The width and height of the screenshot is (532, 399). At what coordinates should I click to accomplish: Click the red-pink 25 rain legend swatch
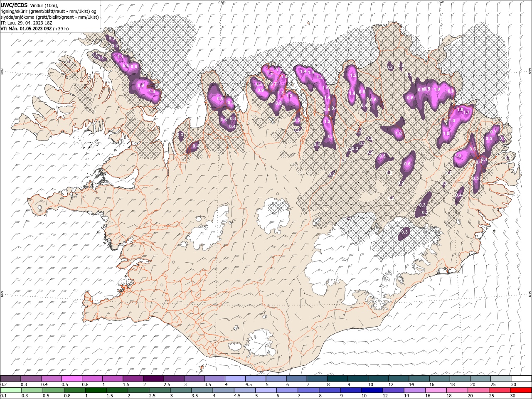[500, 390]
